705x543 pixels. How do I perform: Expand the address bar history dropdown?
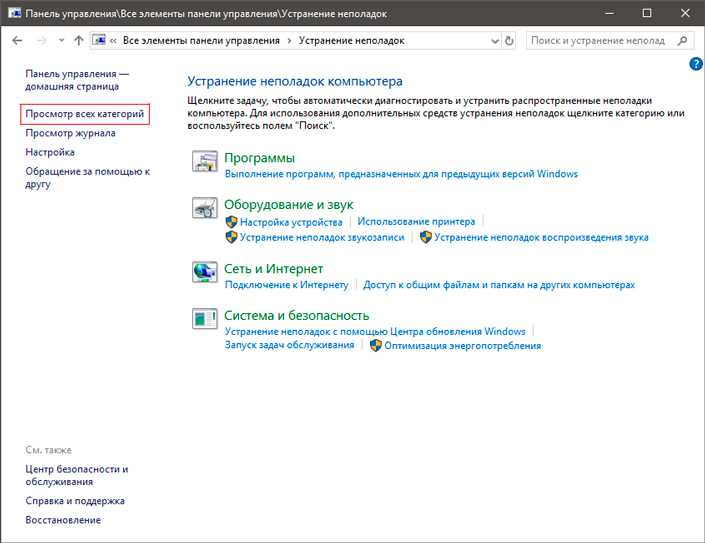pos(495,41)
